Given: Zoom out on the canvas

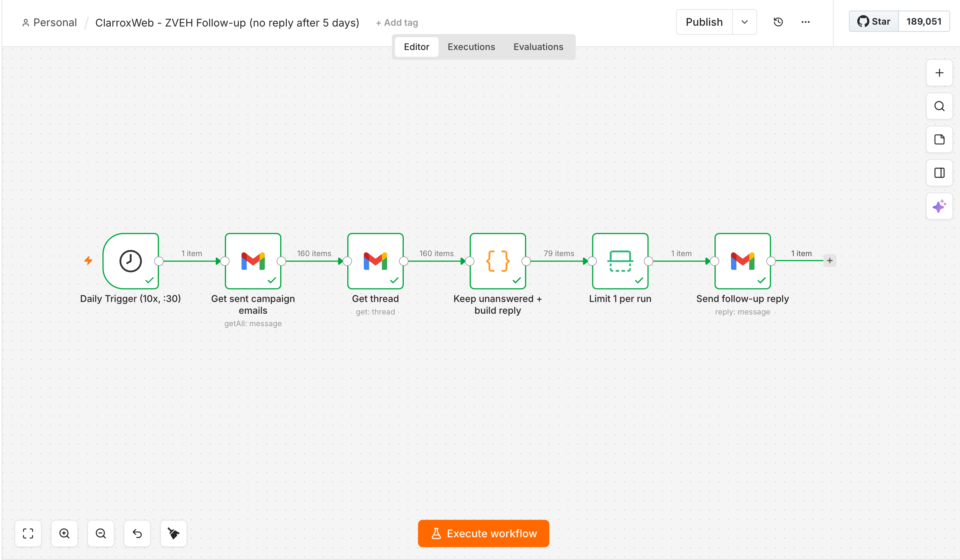Looking at the screenshot, I should coord(100,533).
